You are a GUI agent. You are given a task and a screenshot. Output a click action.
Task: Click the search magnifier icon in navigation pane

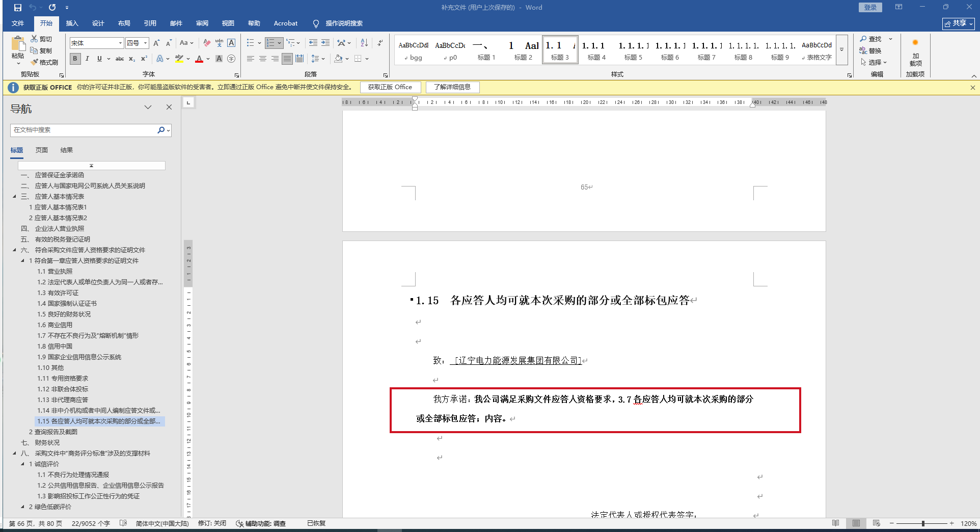[161, 130]
